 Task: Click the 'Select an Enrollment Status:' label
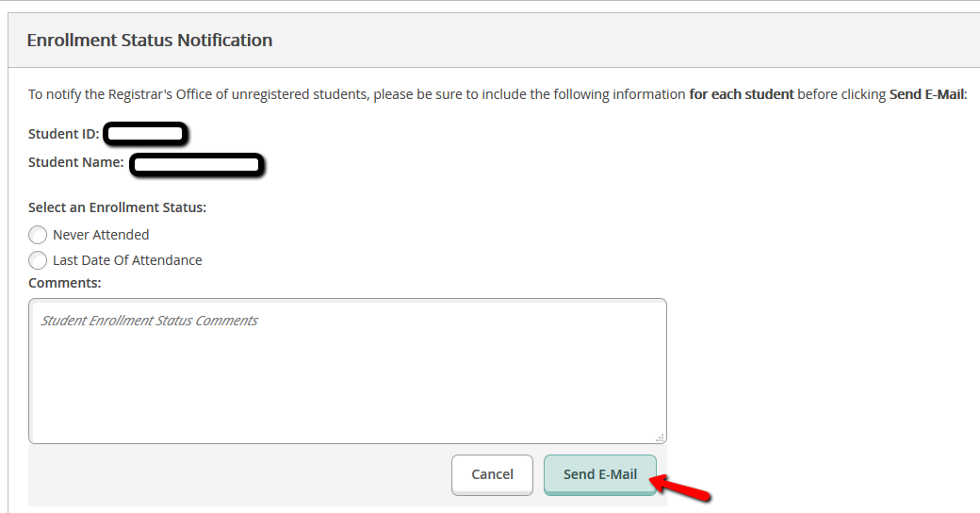[117, 207]
